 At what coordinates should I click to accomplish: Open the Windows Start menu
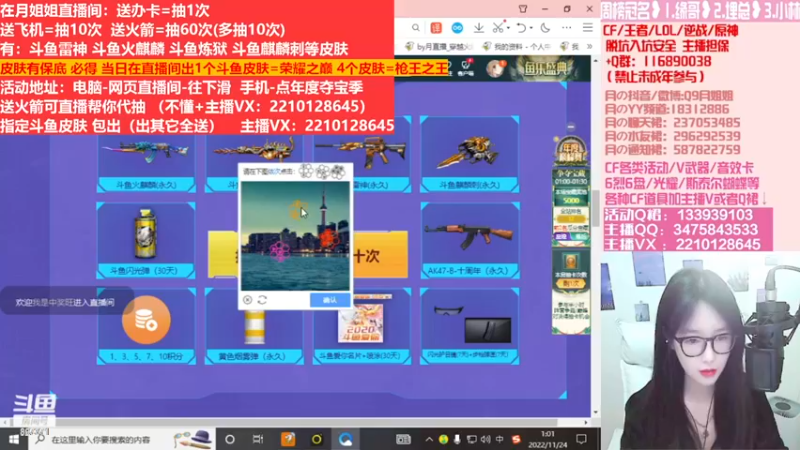pos(14,439)
